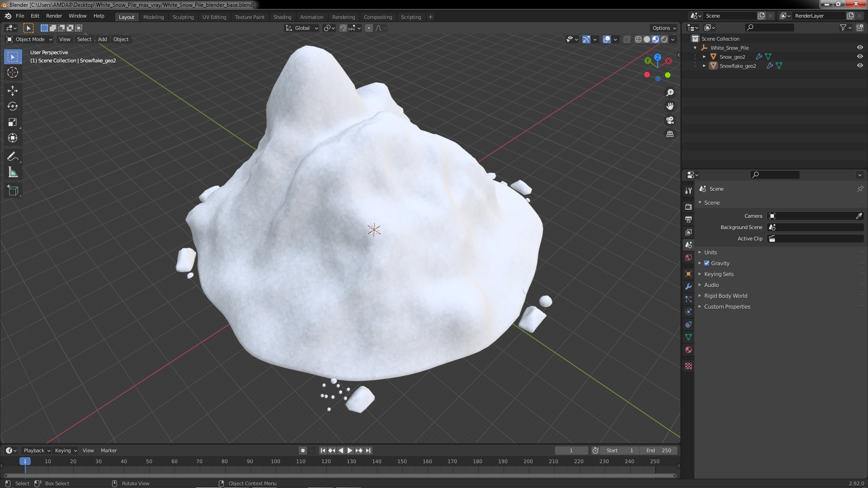868x488 pixels.
Task: Hide Snowflake_geo2 in the outliner
Action: [860, 66]
